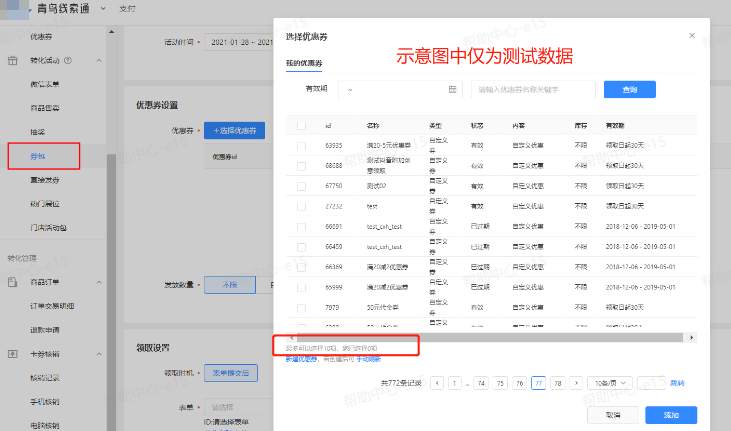Select the 不限 option for 发放数量

tap(230, 285)
